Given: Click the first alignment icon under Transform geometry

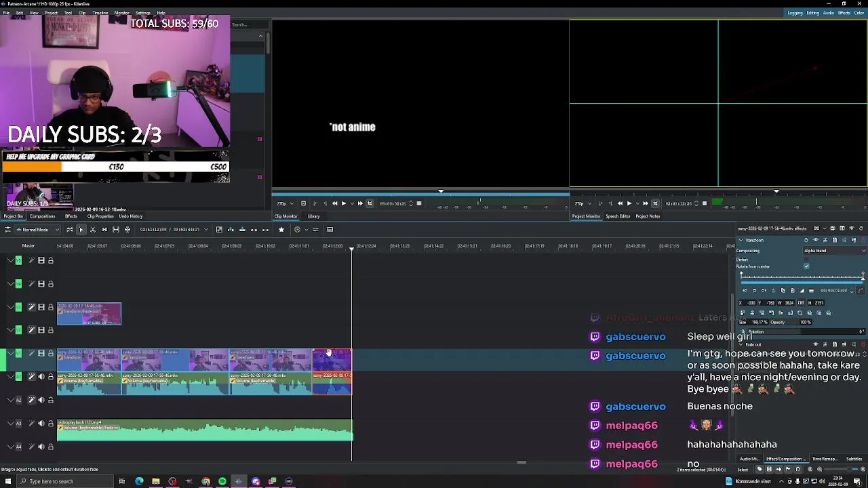Looking at the screenshot, I should (743, 313).
